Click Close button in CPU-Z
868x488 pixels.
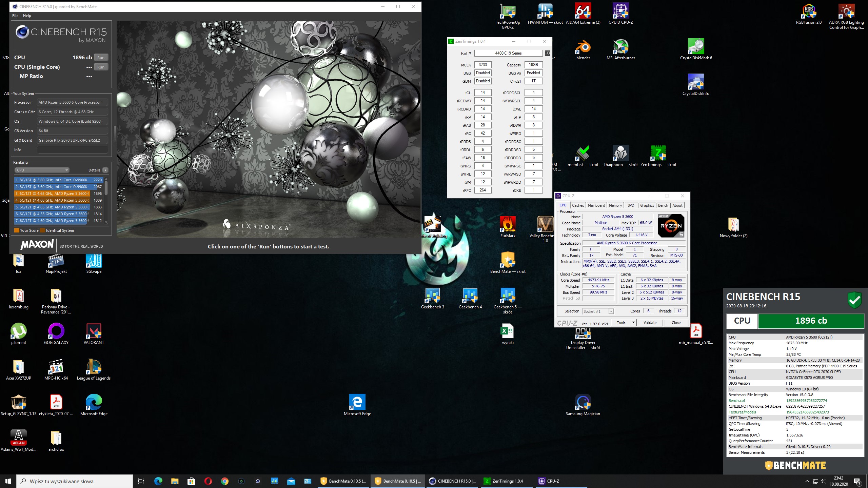coord(676,323)
